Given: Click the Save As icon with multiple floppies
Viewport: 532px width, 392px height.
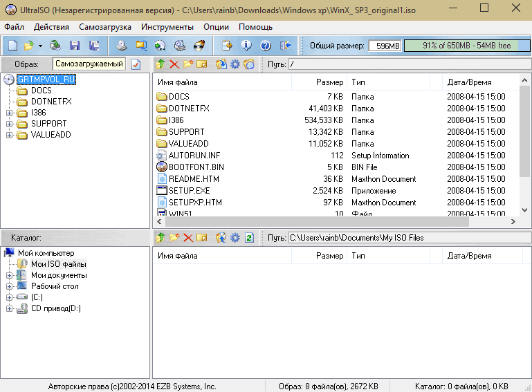Looking at the screenshot, I should (x=94, y=46).
